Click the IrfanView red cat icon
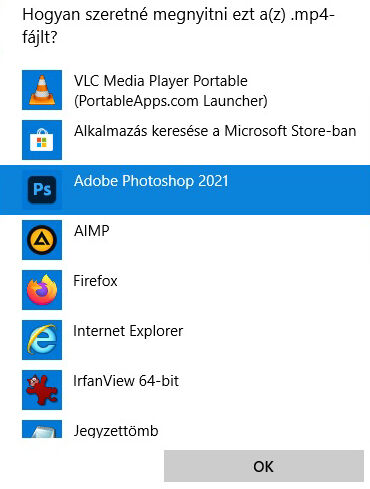 [42, 390]
